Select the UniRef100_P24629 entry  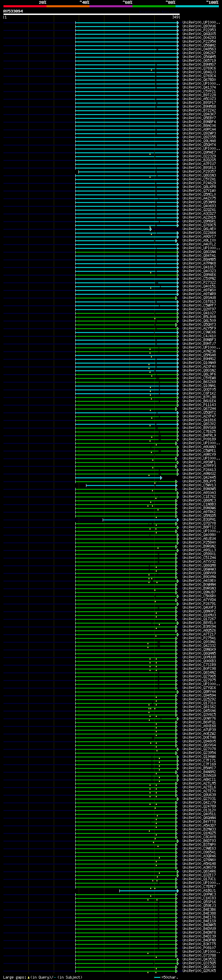pos(199,183)
